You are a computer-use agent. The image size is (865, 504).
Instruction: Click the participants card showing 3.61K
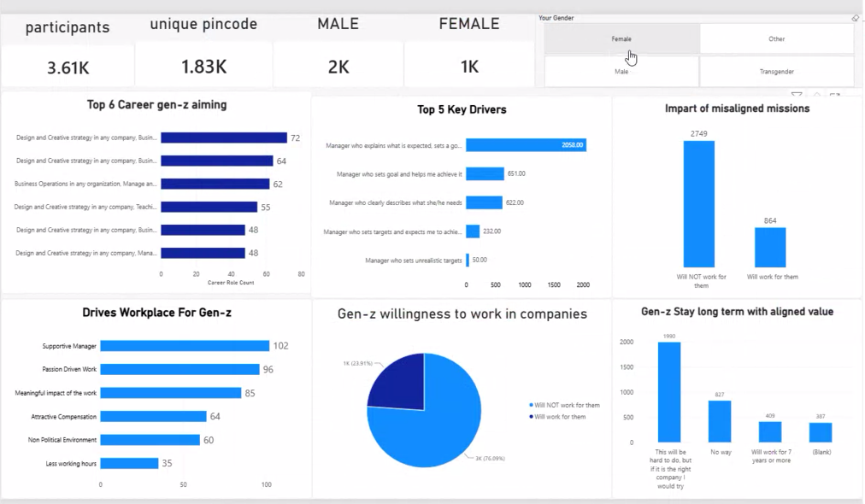(68, 67)
